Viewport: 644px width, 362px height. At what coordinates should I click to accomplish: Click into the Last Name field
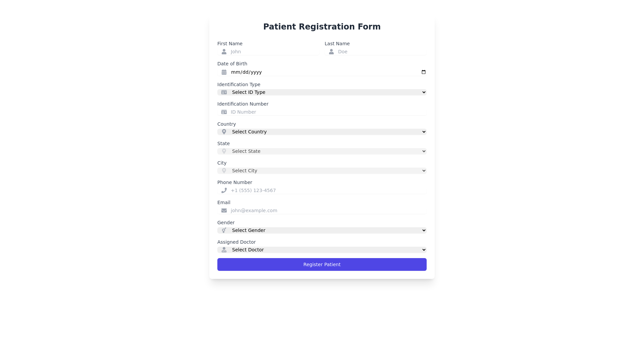[x=381, y=52]
